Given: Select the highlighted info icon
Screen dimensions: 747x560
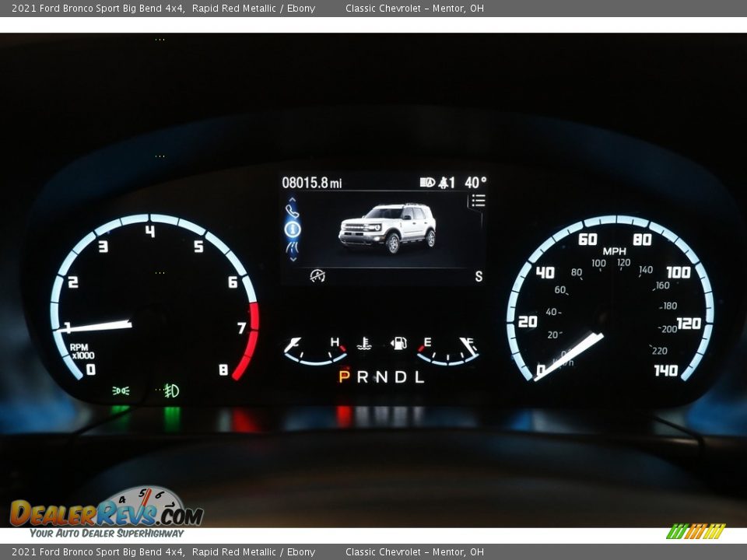Looking at the screenshot, I should (293, 229).
